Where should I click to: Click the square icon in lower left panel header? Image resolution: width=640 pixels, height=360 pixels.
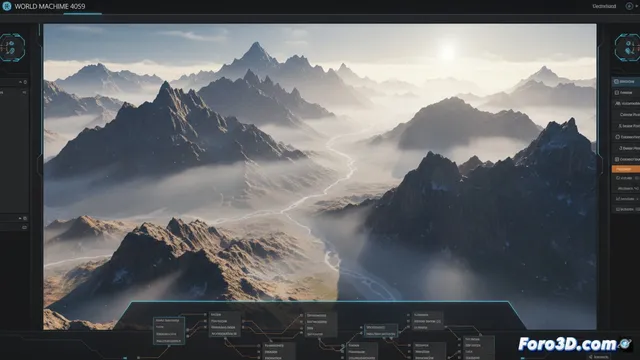pyautogui.click(x=25, y=218)
